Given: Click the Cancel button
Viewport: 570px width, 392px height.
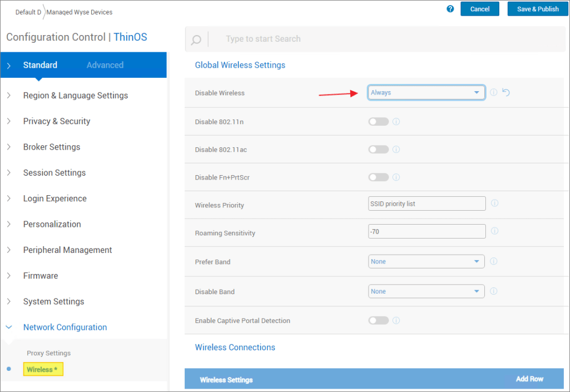Looking at the screenshot, I should point(479,9).
